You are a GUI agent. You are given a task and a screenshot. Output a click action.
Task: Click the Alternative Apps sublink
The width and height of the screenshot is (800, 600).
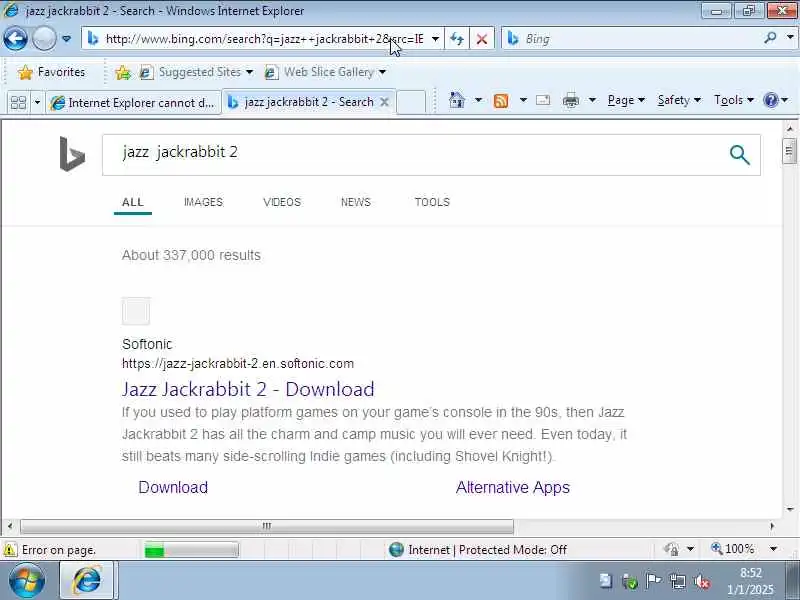(513, 487)
